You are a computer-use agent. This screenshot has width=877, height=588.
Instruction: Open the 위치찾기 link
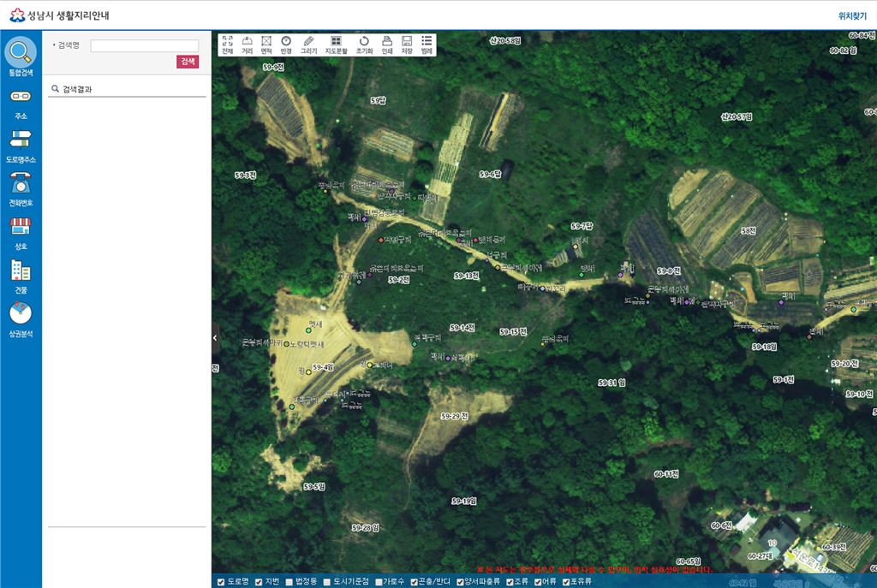[x=852, y=15]
